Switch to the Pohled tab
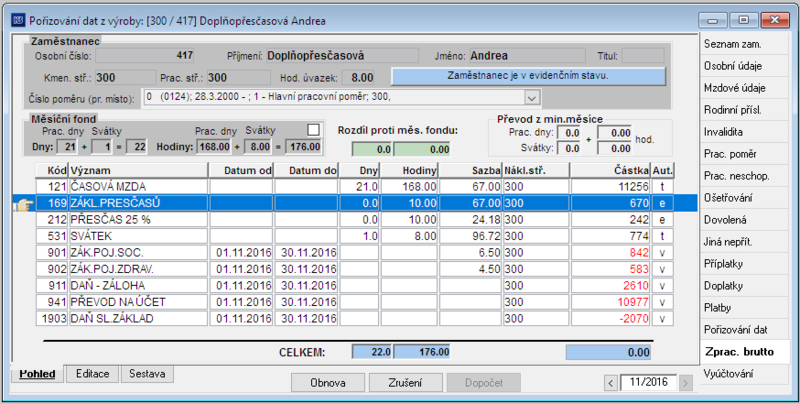The height and width of the screenshot is (404, 800). click(37, 374)
